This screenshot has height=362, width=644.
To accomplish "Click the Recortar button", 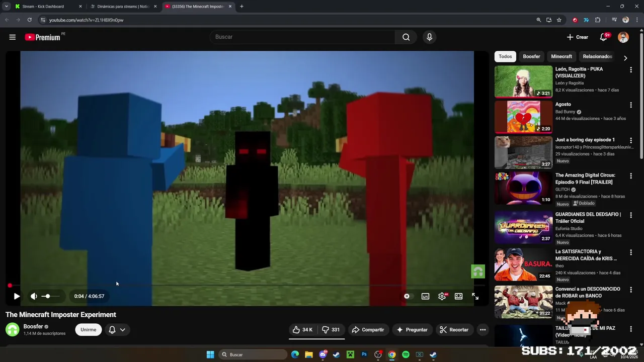I will pyautogui.click(x=454, y=330).
